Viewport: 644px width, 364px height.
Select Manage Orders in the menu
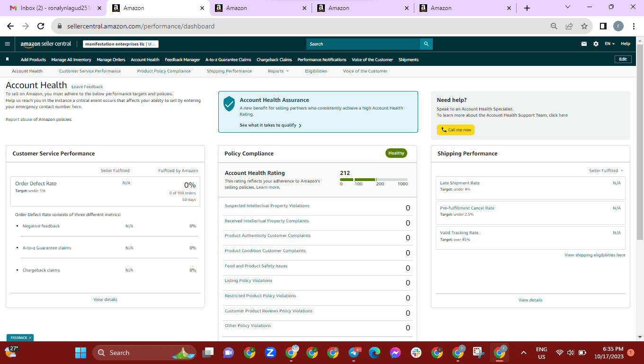pos(111,60)
